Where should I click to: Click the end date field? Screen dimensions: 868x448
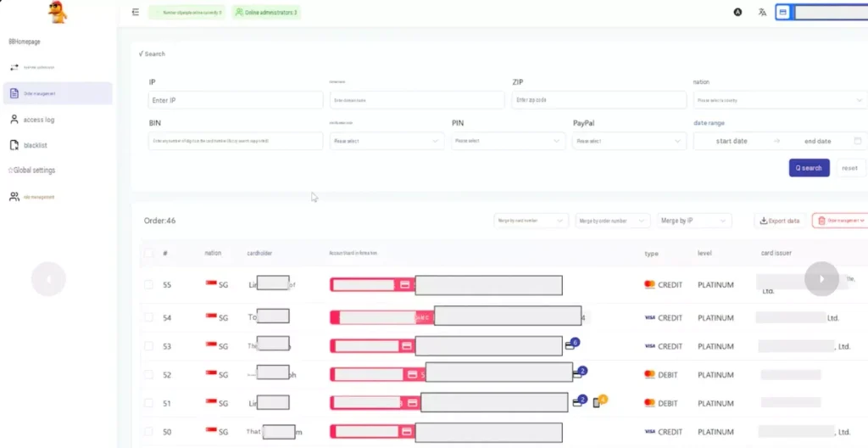click(x=818, y=141)
